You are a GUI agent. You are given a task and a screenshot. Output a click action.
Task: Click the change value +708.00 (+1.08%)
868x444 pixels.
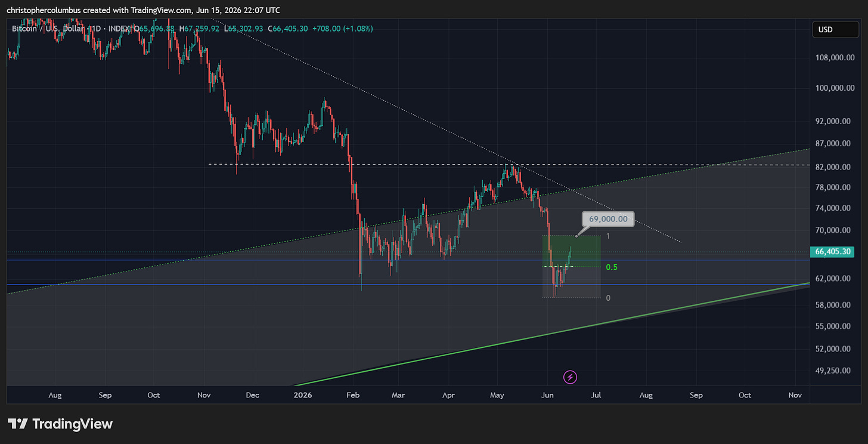click(343, 28)
